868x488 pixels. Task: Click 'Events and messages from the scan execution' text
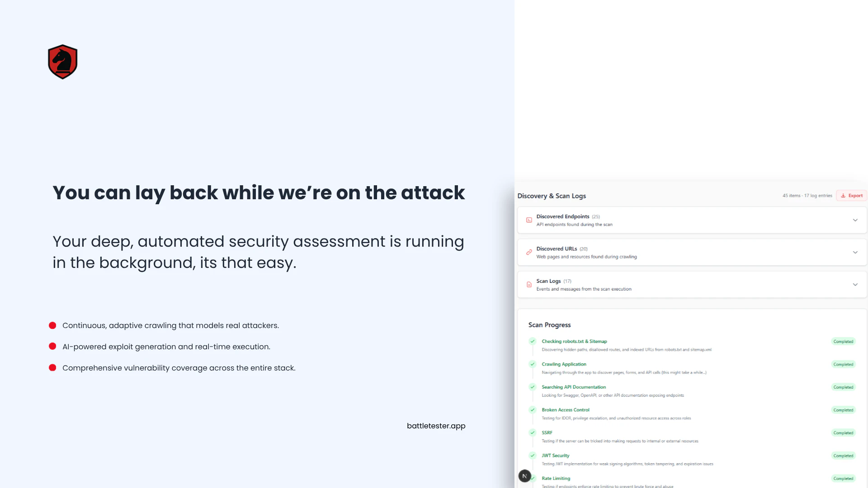click(x=584, y=289)
